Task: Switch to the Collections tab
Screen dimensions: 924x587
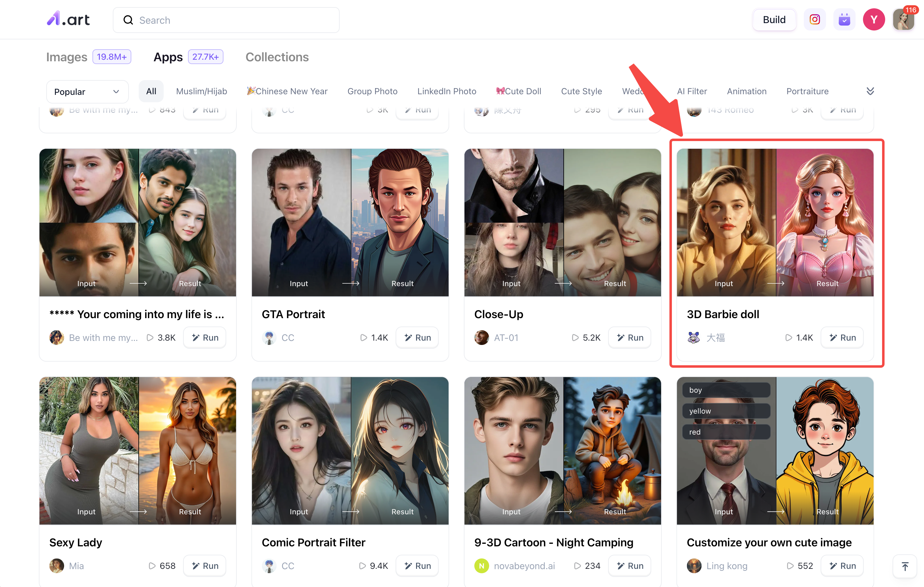Action: pos(277,57)
